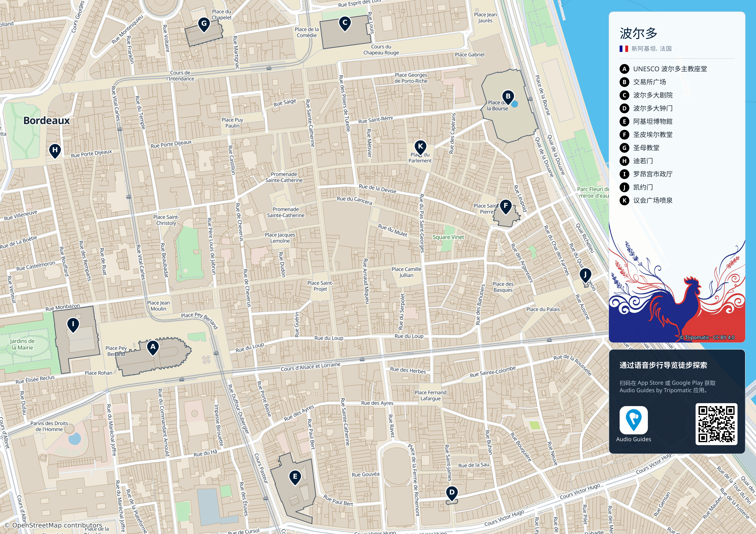Select legend entry 凯约门
The image size is (756, 534).
[636, 187]
